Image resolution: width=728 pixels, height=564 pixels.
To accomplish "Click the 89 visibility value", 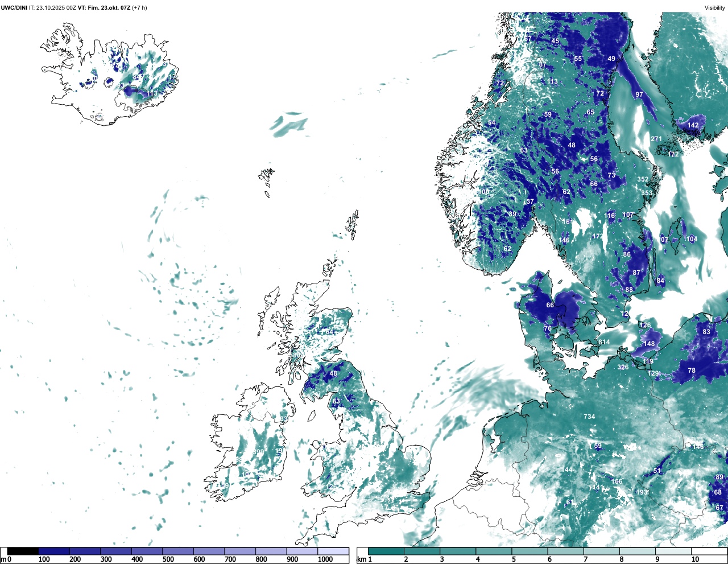I will click(x=719, y=477).
